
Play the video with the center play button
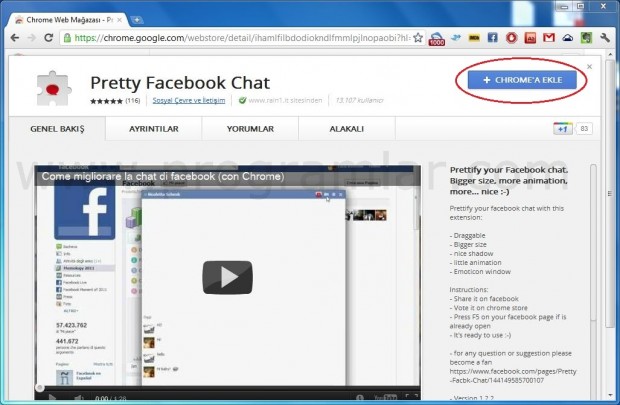click(x=227, y=277)
